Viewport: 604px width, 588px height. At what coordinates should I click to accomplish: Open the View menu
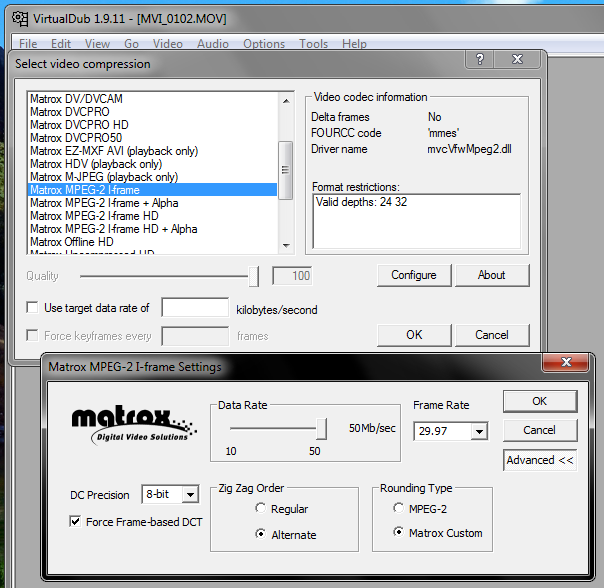coord(97,44)
